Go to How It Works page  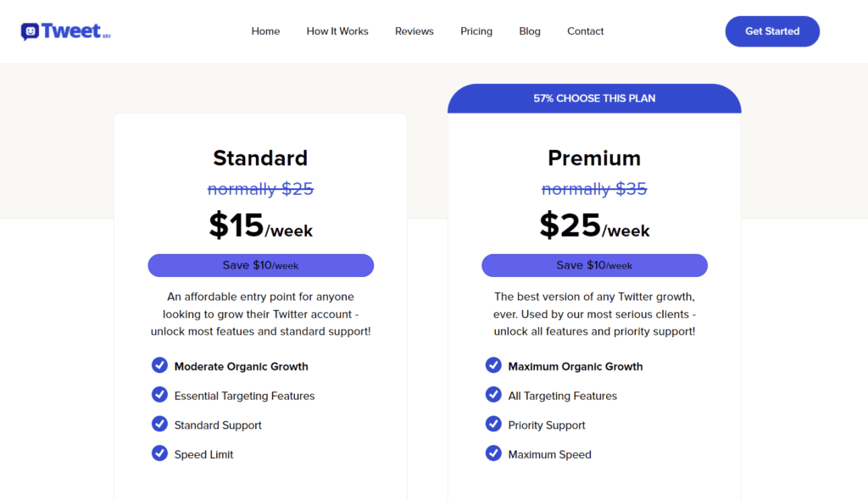pos(337,31)
